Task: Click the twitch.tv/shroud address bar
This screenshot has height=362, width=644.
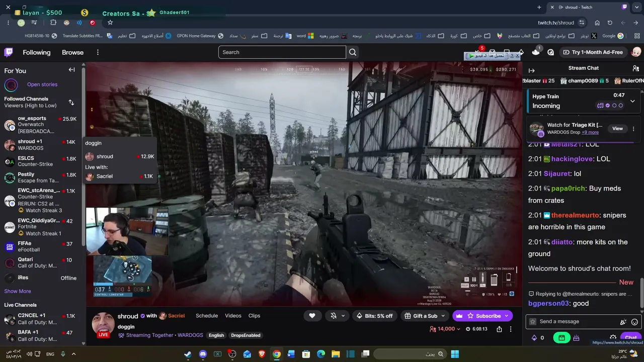Action: click(x=556, y=23)
